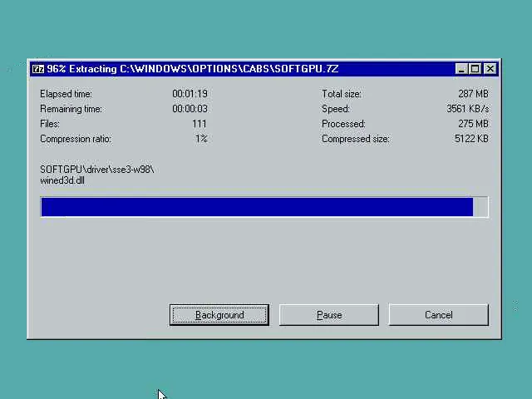Minimize the extracting window
Image resolution: width=532 pixels, height=399 pixels.
461,69
